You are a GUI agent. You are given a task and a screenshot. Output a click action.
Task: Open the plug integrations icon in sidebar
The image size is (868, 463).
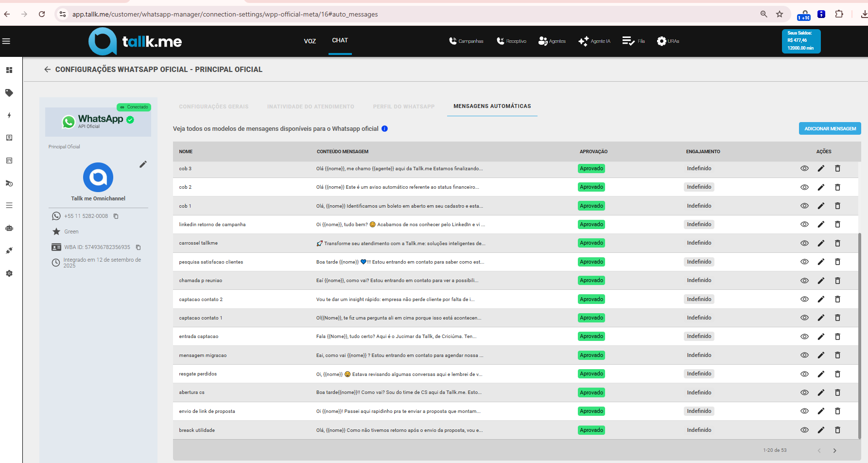pyautogui.click(x=9, y=250)
